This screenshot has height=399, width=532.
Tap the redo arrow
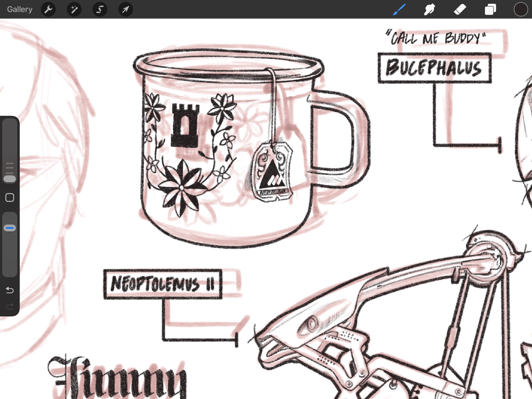coord(10,306)
